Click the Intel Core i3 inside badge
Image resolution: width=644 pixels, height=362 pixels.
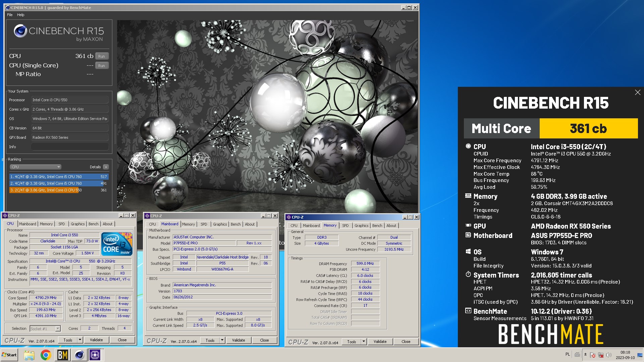point(117,244)
